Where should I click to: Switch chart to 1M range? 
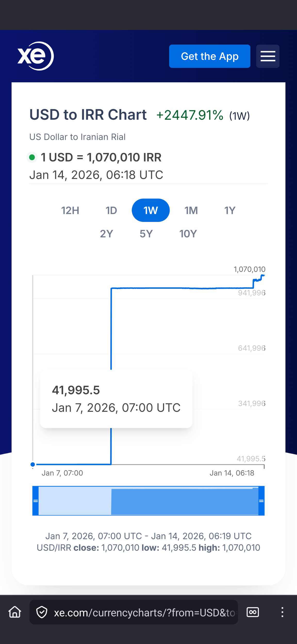tap(191, 210)
